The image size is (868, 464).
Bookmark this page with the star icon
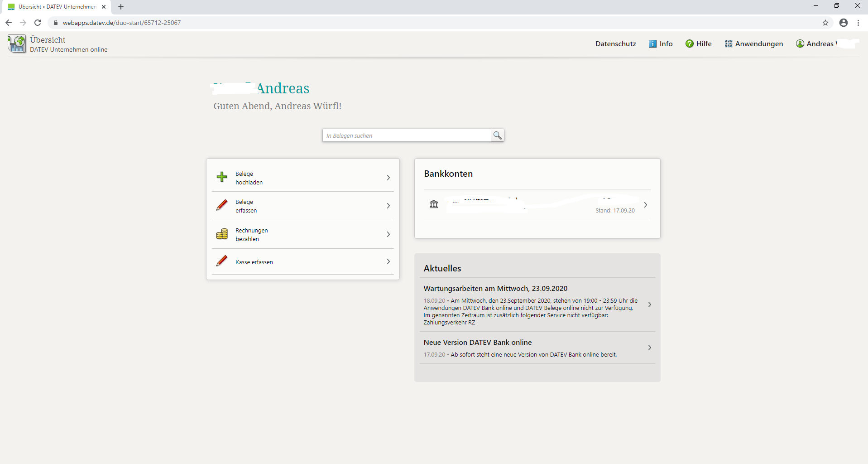pos(825,23)
